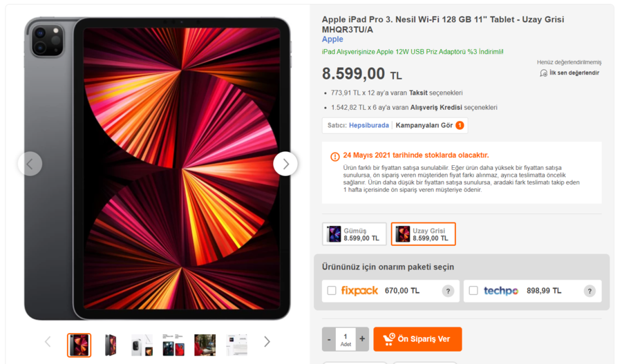Click the quantity Adet input field
This screenshot has width=622, height=364.
[346, 339]
